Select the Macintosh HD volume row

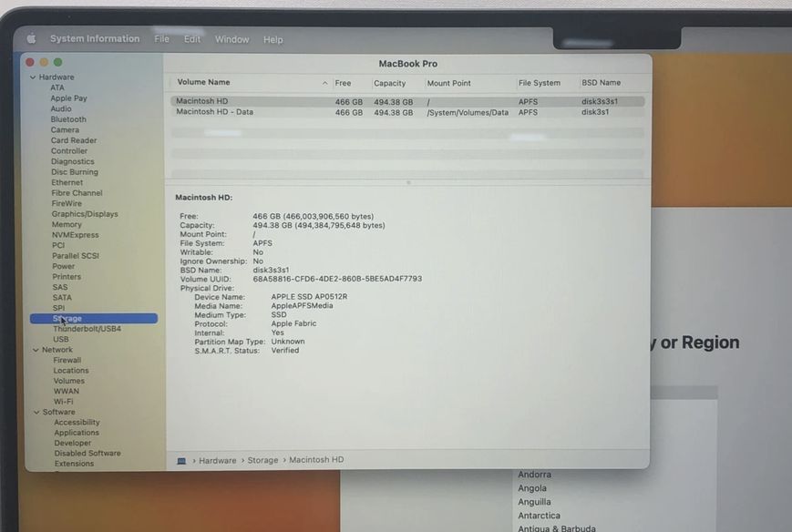(x=407, y=101)
